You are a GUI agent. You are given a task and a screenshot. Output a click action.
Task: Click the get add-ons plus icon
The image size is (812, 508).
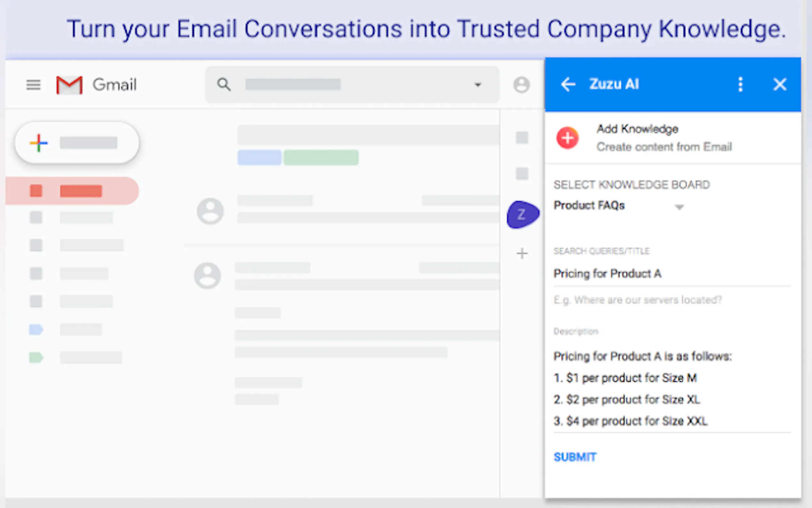522,253
